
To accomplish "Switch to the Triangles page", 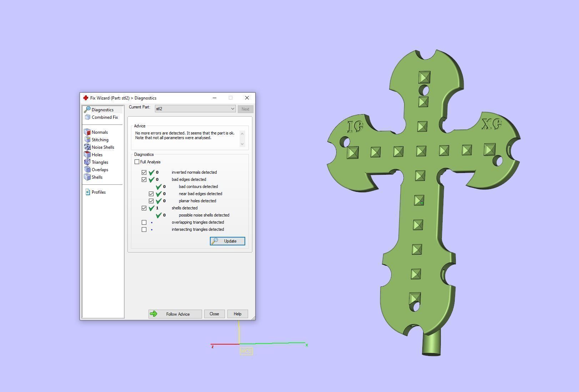I will pos(100,162).
